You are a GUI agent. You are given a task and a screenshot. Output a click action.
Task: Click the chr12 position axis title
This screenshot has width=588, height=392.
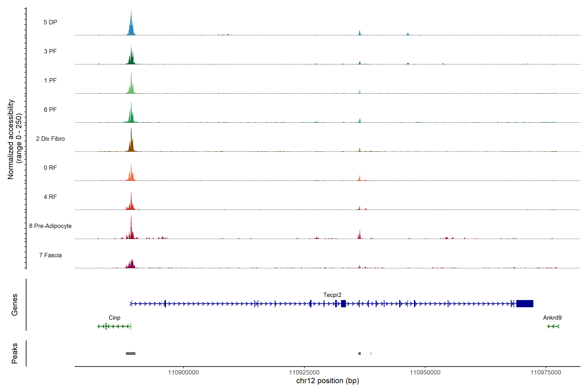coord(327,381)
